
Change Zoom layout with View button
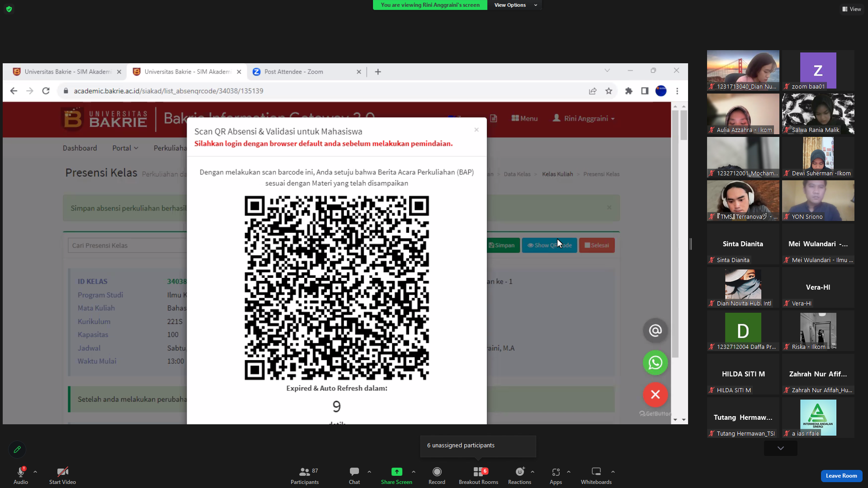851,9
